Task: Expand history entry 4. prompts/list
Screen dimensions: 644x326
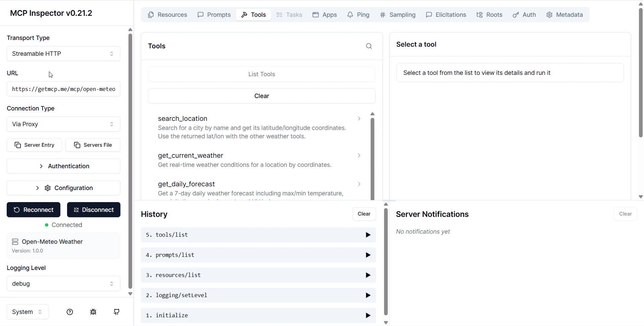Action: pyautogui.click(x=258, y=255)
